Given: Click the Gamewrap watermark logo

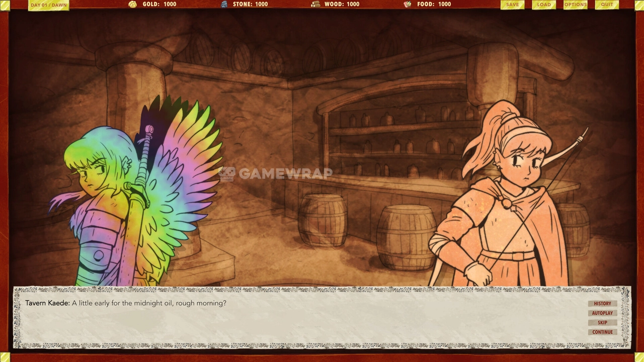Looking at the screenshot, I should tap(276, 173).
